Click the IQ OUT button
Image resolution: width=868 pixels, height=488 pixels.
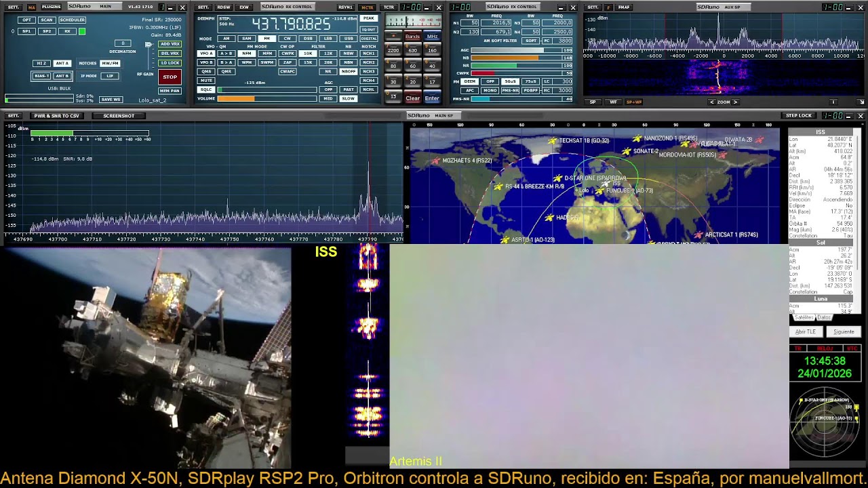369,30
